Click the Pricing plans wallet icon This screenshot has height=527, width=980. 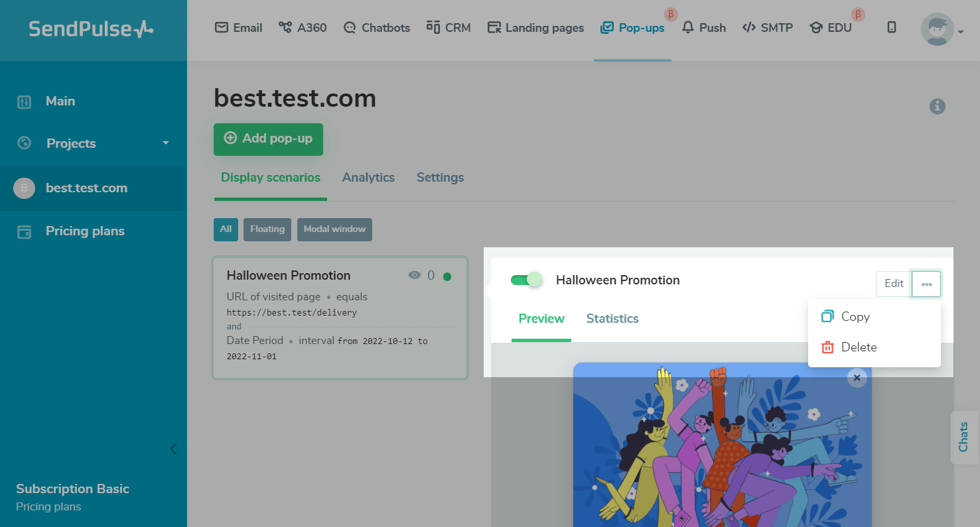click(x=25, y=231)
